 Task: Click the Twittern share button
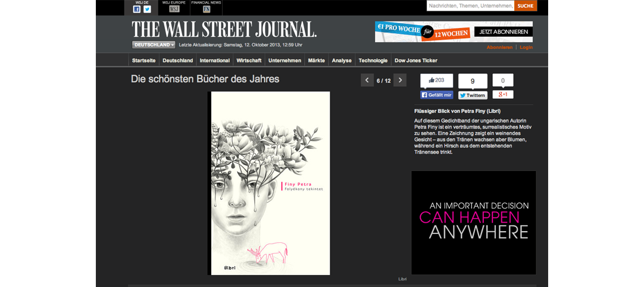click(x=473, y=95)
